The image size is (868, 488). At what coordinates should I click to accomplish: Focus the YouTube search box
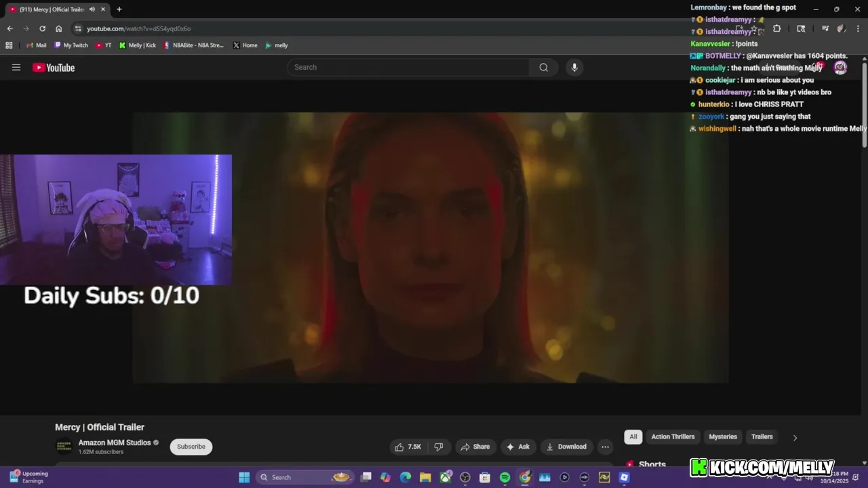click(408, 67)
